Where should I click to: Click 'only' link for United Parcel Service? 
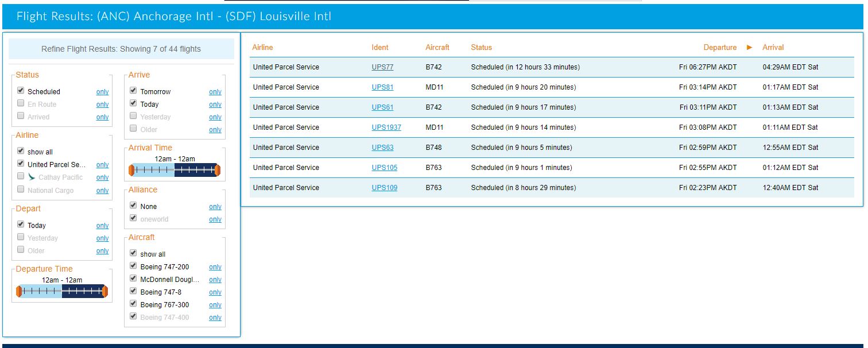[x=102, y=165]
